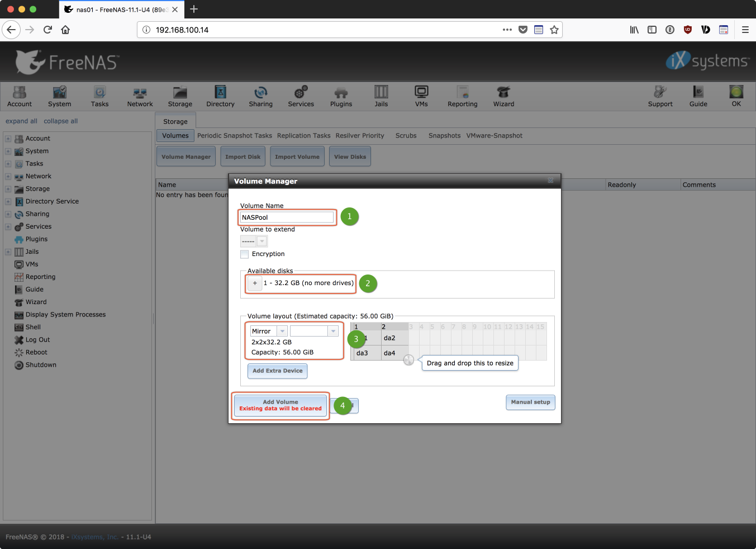
Task: Open the Reporting toolbar icon
Action: tap(462, 96)
